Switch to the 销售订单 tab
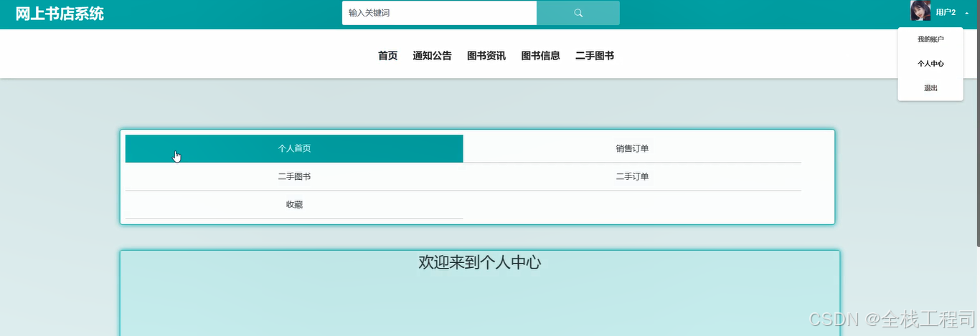The height and width of the screenshot is (336, 980). coord(632,148)
